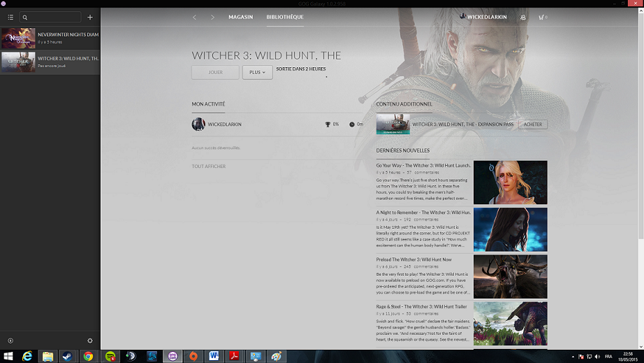
Task: Go back with the left arrow
Action: [195, 17]
